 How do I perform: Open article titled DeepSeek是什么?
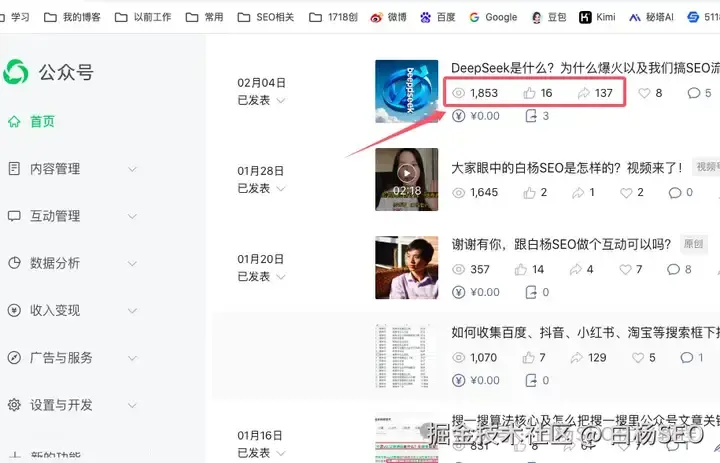click(x=585, y=68)
